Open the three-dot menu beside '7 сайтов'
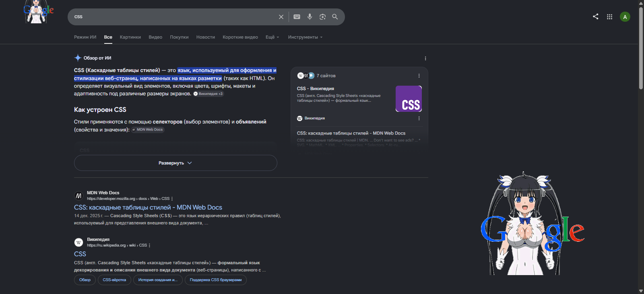The width and height of the screenshot is (644, 294). [x=419, y=76]
